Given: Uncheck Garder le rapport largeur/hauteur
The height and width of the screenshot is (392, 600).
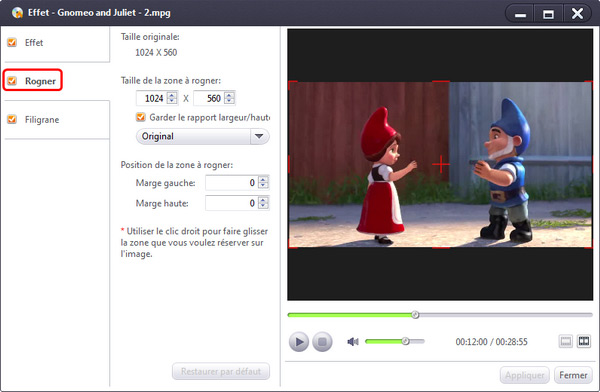Looking at the screenshot, I should point(141,117).
